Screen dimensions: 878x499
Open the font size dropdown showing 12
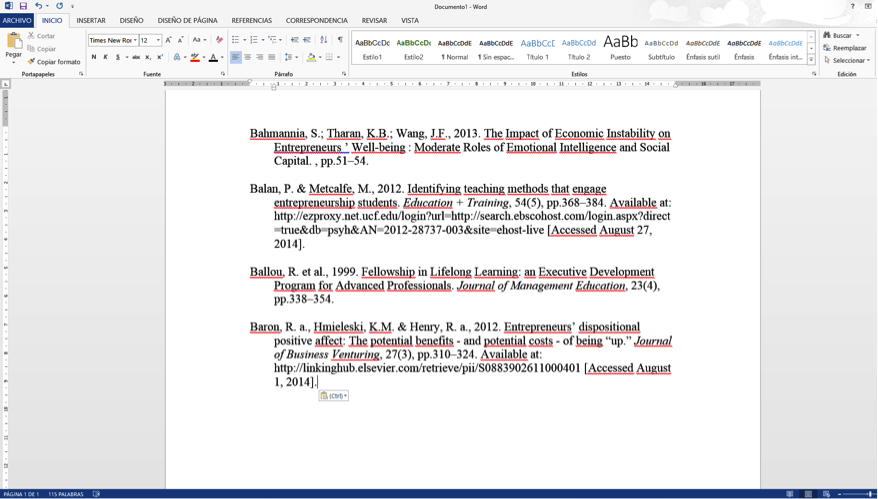pyautogui.click(x=158, y=40)
